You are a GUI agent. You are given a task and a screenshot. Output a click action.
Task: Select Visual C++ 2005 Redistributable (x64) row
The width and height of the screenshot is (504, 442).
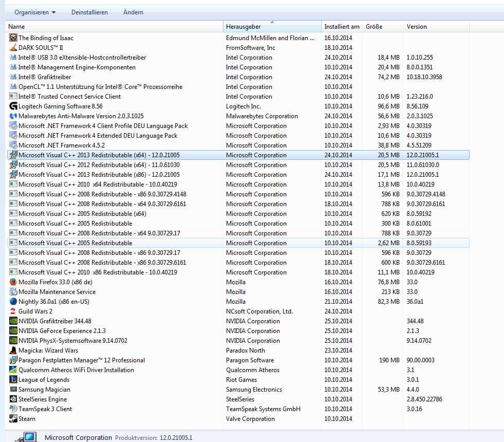(x=238, y=214)
